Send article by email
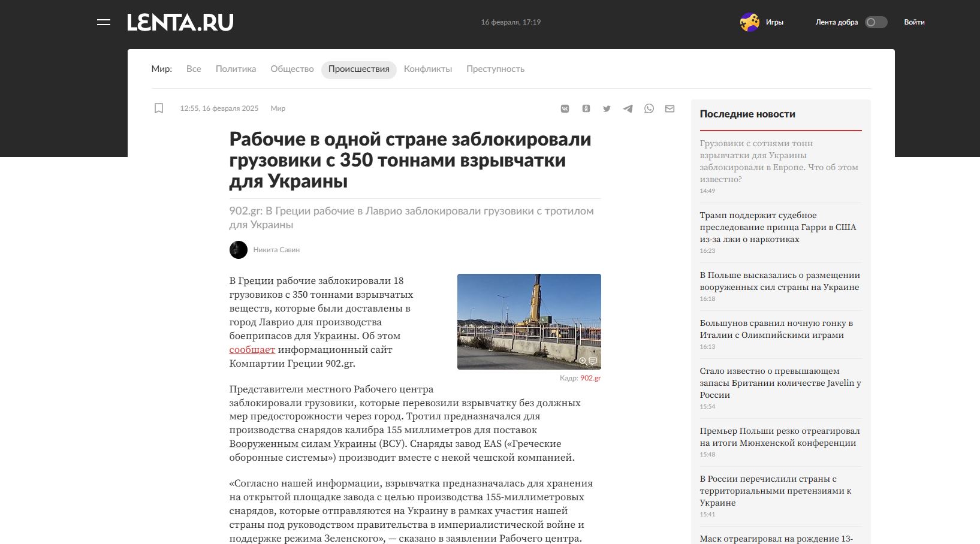The image size is (980, 544). pos(670,108)
